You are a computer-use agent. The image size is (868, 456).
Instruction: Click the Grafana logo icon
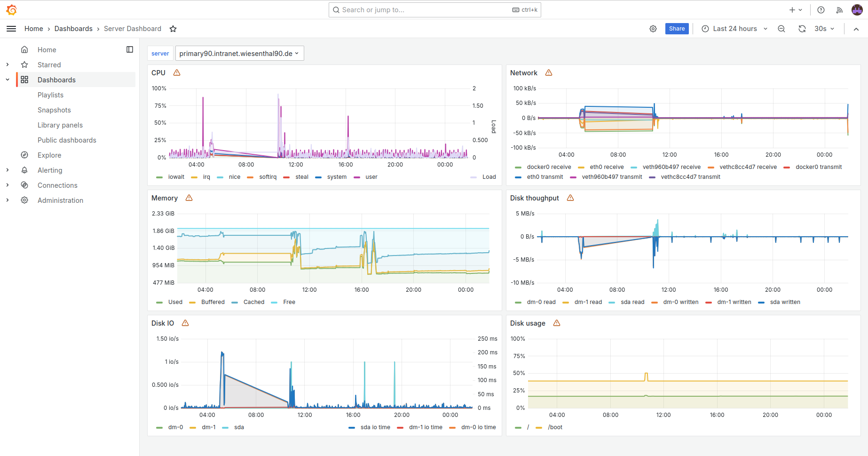(x=12, y=9)
